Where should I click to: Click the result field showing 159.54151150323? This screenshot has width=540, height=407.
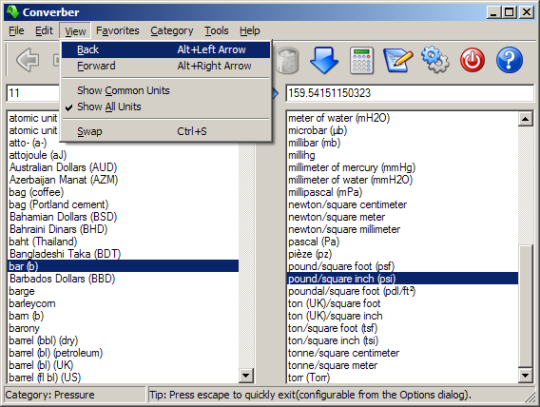[409, 93]
